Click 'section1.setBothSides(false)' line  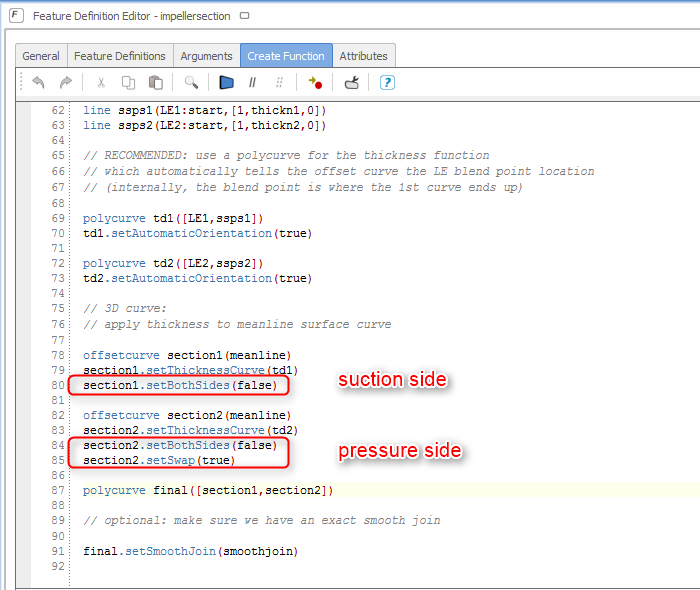point(180,385)
